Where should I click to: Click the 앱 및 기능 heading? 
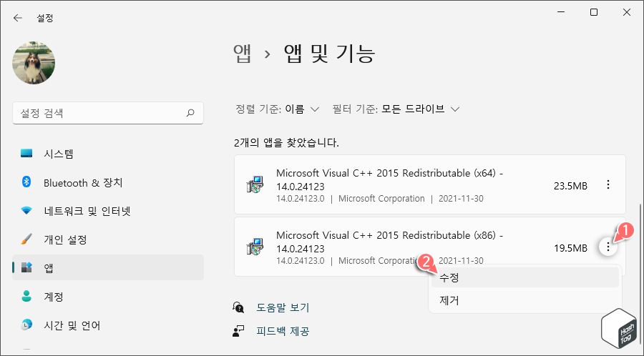pyautogui.click(x=329, y=54)
